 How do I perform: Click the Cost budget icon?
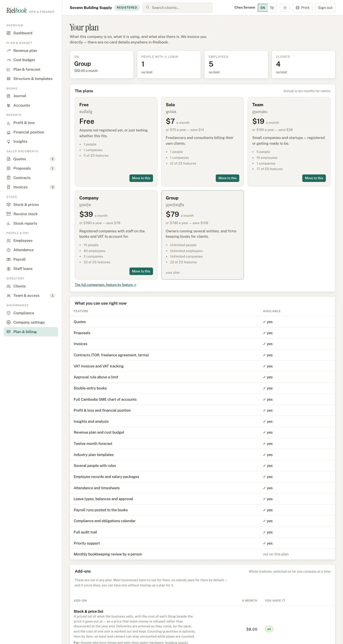tap(9, 60)
